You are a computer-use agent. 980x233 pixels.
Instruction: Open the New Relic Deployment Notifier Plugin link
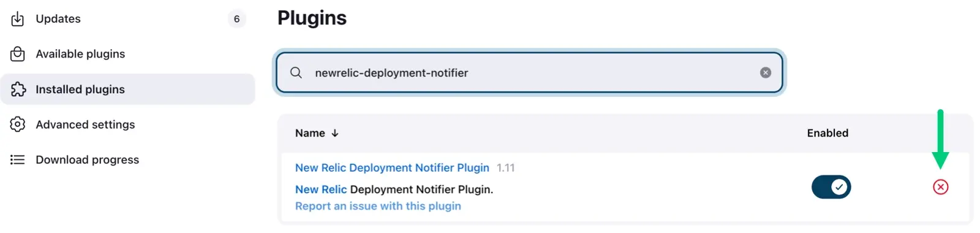(392, 168)
